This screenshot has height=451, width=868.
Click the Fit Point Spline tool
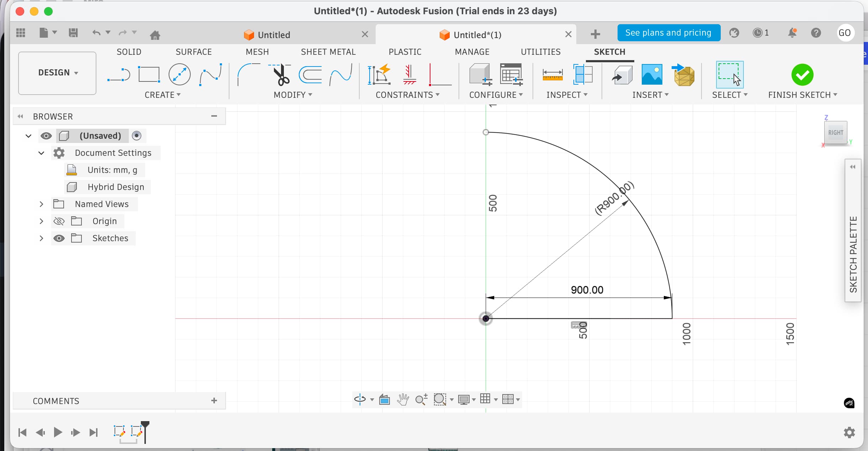(210, 75)
